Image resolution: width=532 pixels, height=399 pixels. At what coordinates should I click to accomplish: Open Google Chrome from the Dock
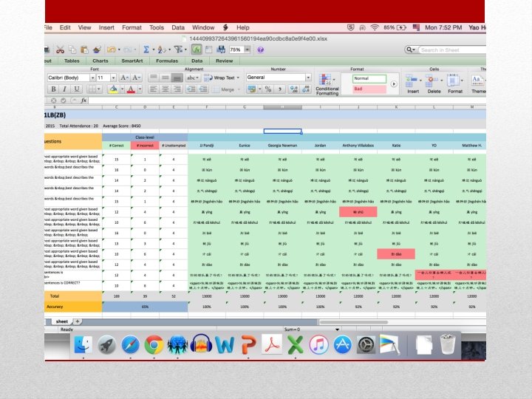pyautogui.click(x=154, y=345)
